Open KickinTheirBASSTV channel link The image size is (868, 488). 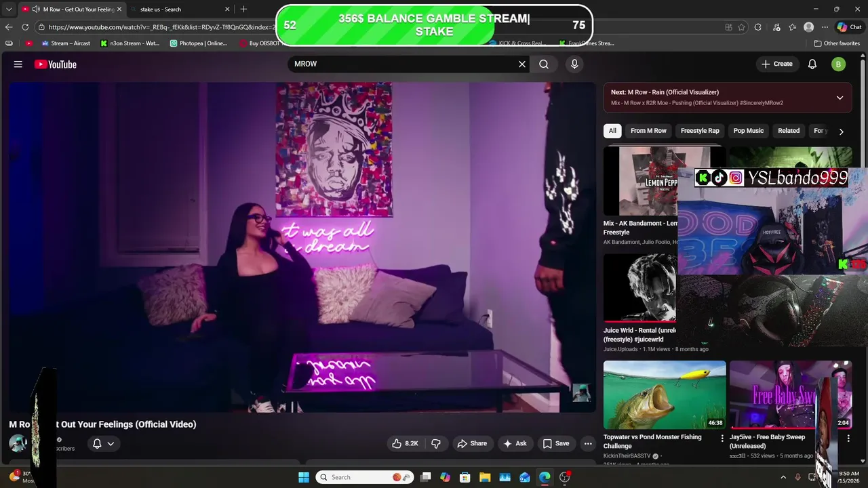pos(627,456)
